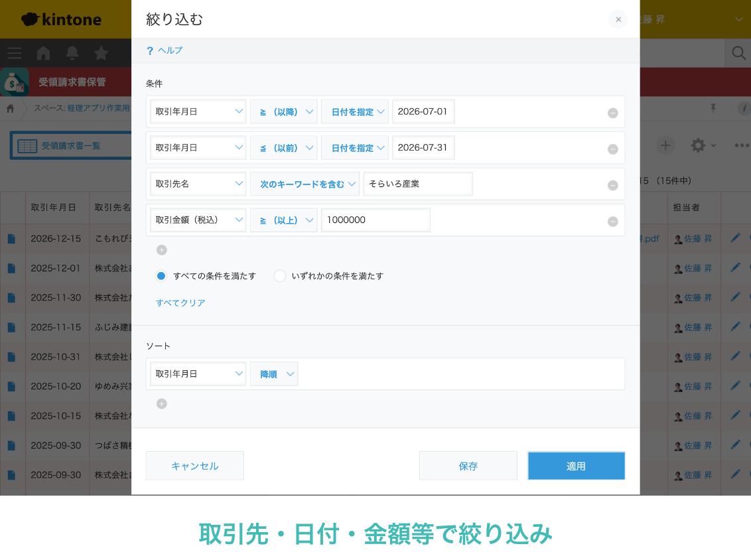
Task: Remove the 2026-07-31 condition row
Action: point(612,149)
